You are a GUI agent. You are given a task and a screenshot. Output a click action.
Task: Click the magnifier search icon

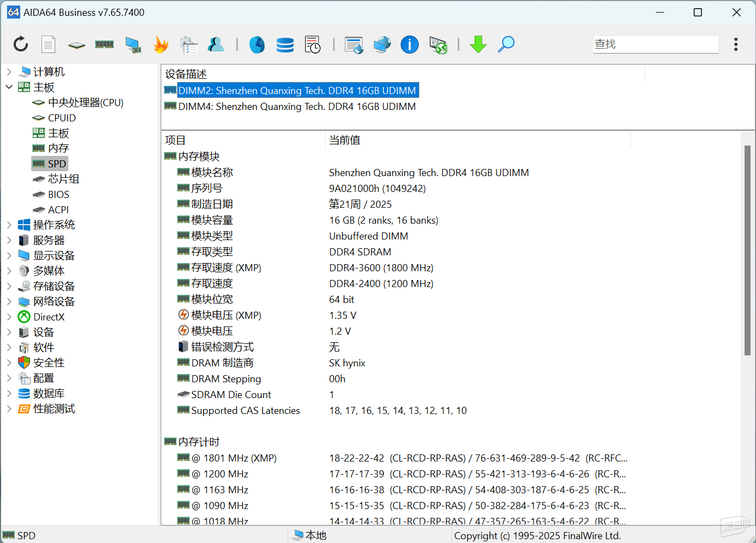coord(506,44)
